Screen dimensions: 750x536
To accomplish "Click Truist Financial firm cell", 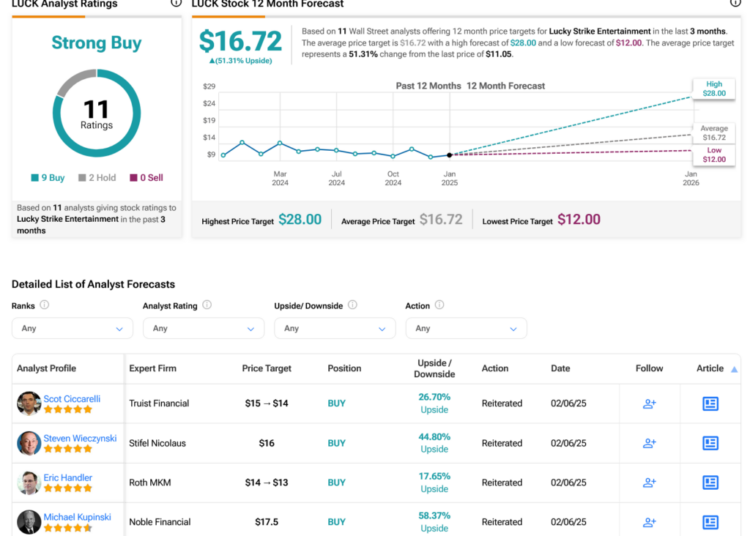I will 159,404.
